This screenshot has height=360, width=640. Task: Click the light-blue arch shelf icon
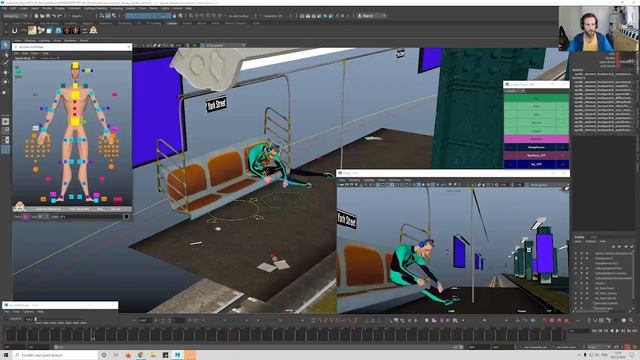(x=58, y=30)
